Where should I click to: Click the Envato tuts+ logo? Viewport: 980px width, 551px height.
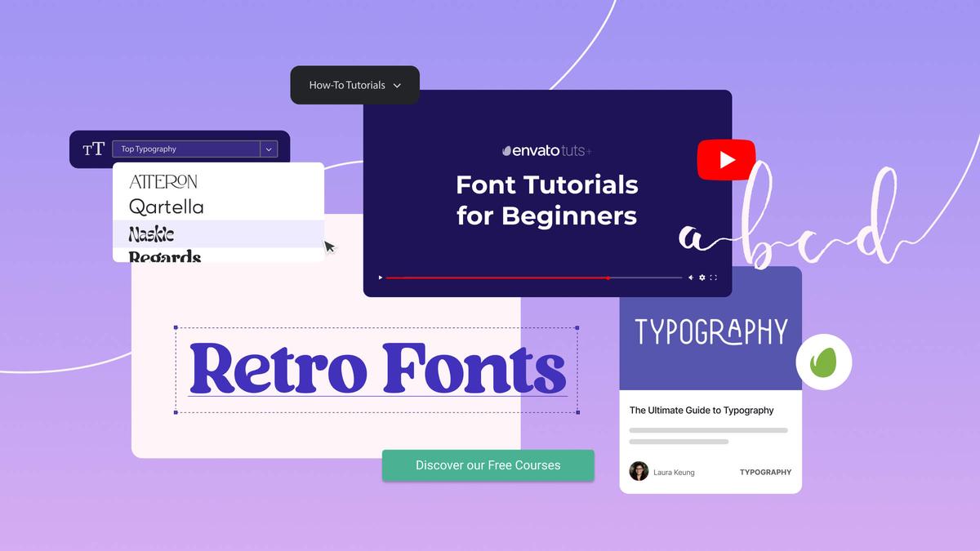[x=546, y=150]
